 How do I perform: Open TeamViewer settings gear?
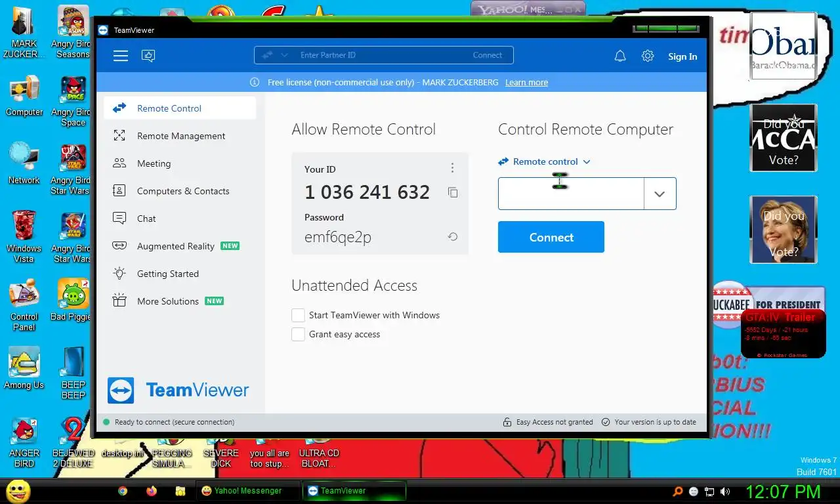tap(648, 56)
